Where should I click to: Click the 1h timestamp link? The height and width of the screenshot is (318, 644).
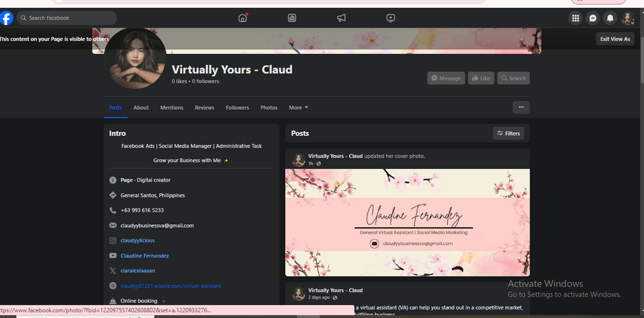click(x=310, y=164)
